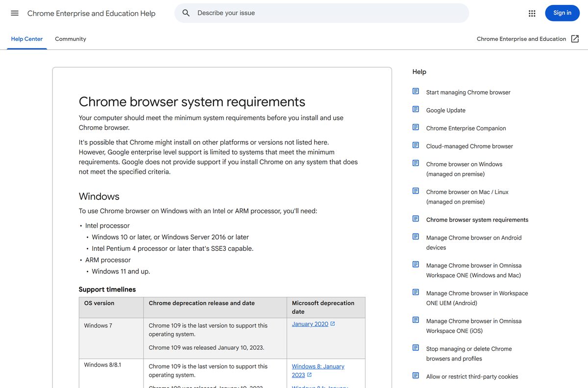Click the search magnifier icon
Image resolution: width=588 pixels, height=388 pixels.
point(186,13)
